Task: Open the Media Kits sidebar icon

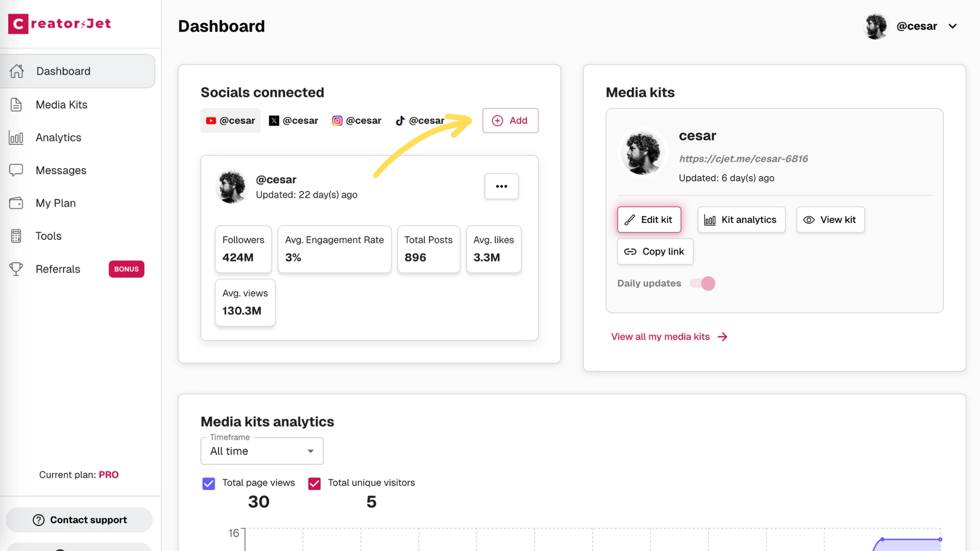Action: tap(17, 104)
